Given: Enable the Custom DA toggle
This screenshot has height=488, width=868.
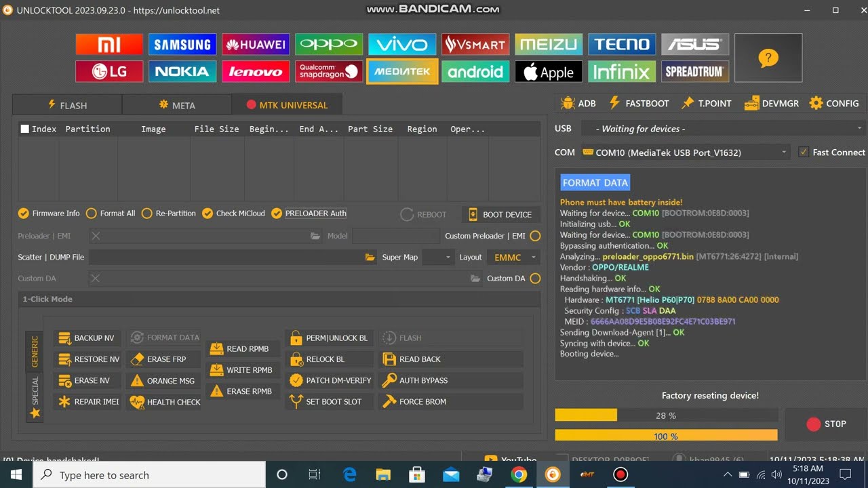Looking at the screenshot, I should click(x=535, y=279).
